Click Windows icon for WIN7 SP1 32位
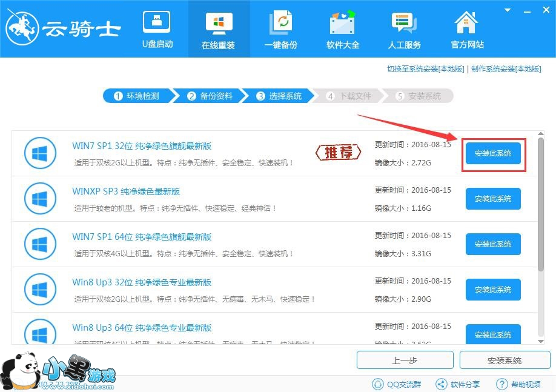Image resolution: width=556 pixels, height=392 pixels. (40, 153)
